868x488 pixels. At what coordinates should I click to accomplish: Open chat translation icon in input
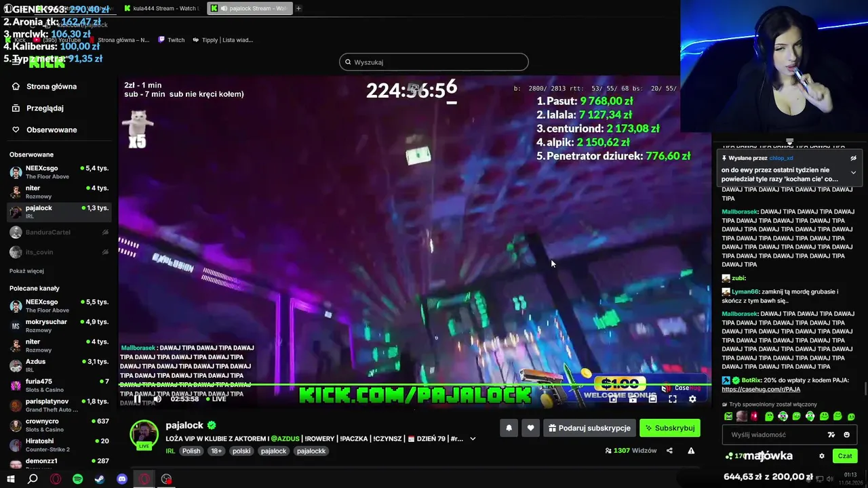click(x=831, y=435)
